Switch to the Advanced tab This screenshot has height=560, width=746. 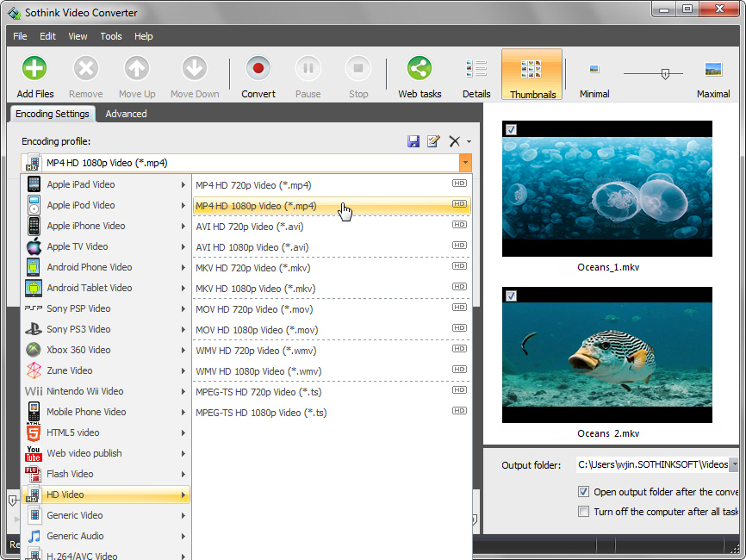click(x=126, y=114)
